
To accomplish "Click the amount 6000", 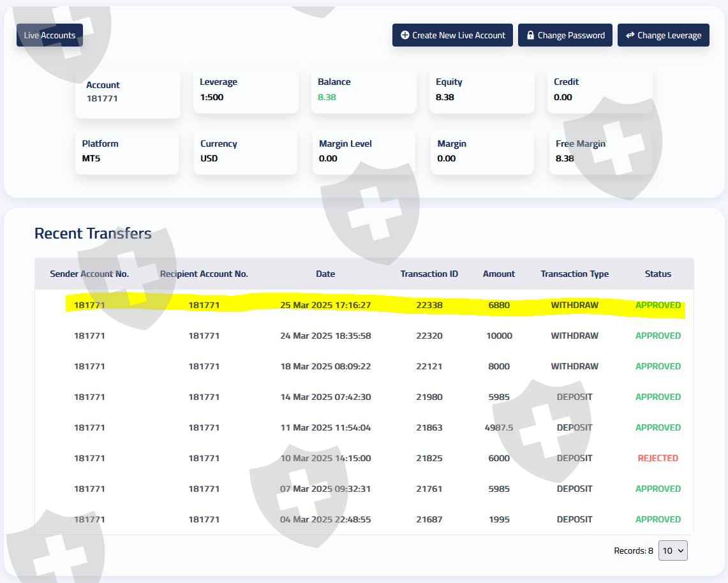I will pos(499,458).
